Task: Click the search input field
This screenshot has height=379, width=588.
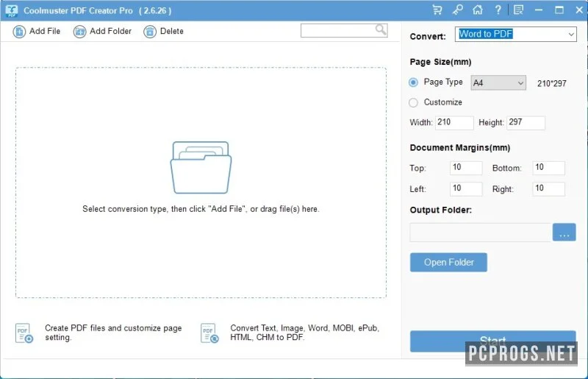Action: point(344,30)
